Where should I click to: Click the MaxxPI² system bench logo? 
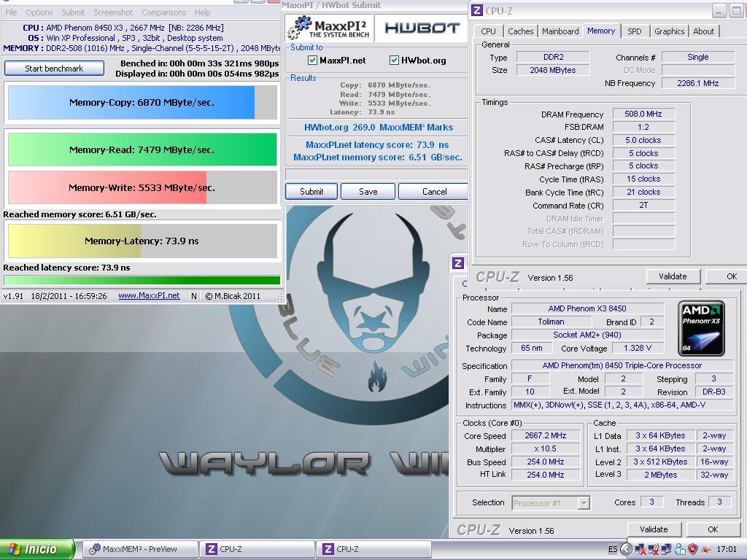click(329, 28)
